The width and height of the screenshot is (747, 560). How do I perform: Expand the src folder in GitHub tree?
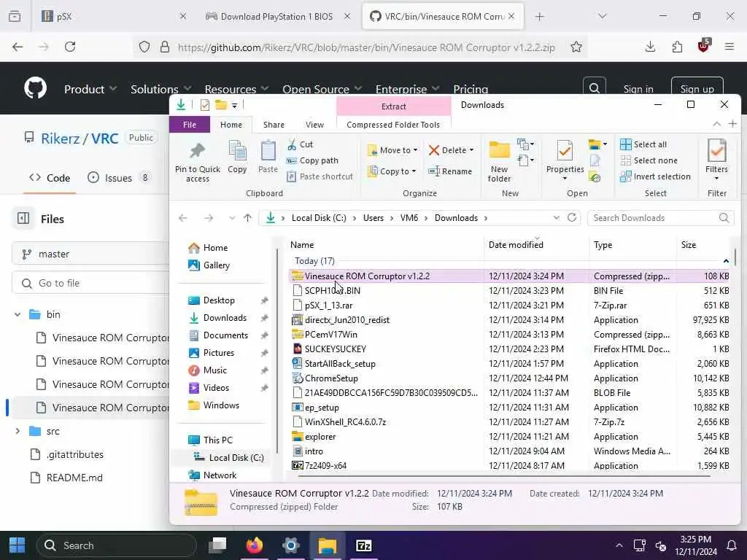click(18, 431)
